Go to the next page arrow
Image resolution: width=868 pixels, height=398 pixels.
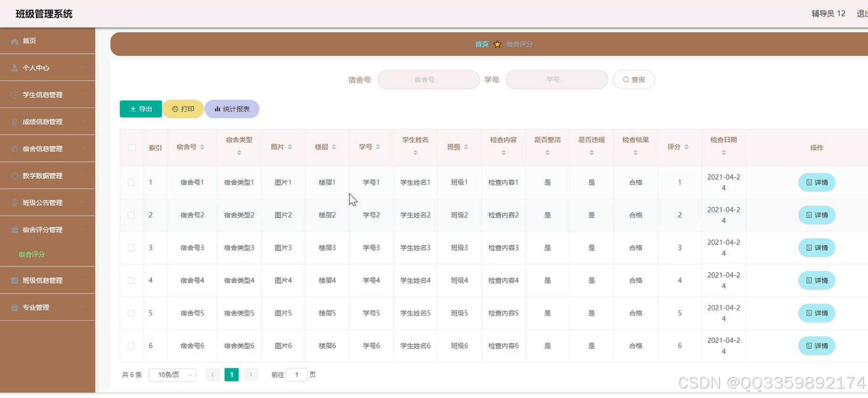pos(251,375)
